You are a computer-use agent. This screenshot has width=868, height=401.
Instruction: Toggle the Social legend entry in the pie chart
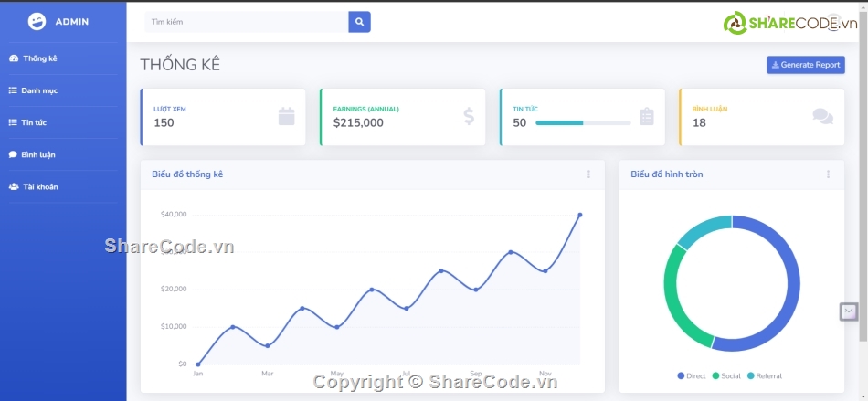pos(726,376)
